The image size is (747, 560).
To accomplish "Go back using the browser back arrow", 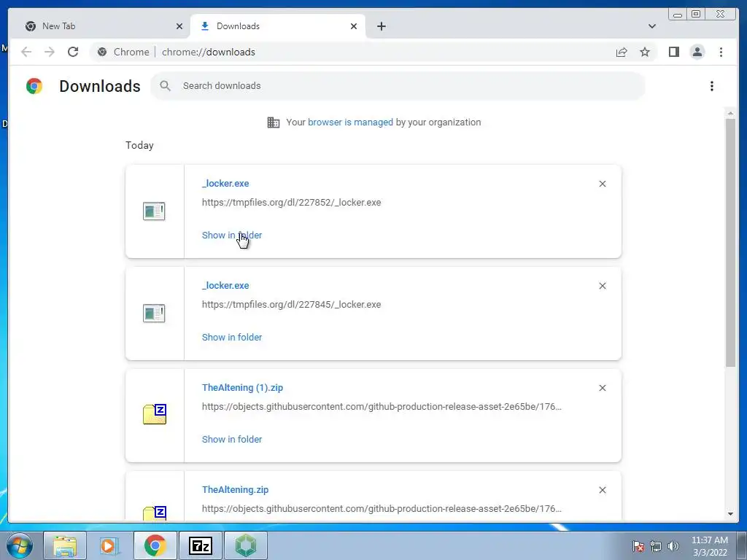I will tap(26, 52).
